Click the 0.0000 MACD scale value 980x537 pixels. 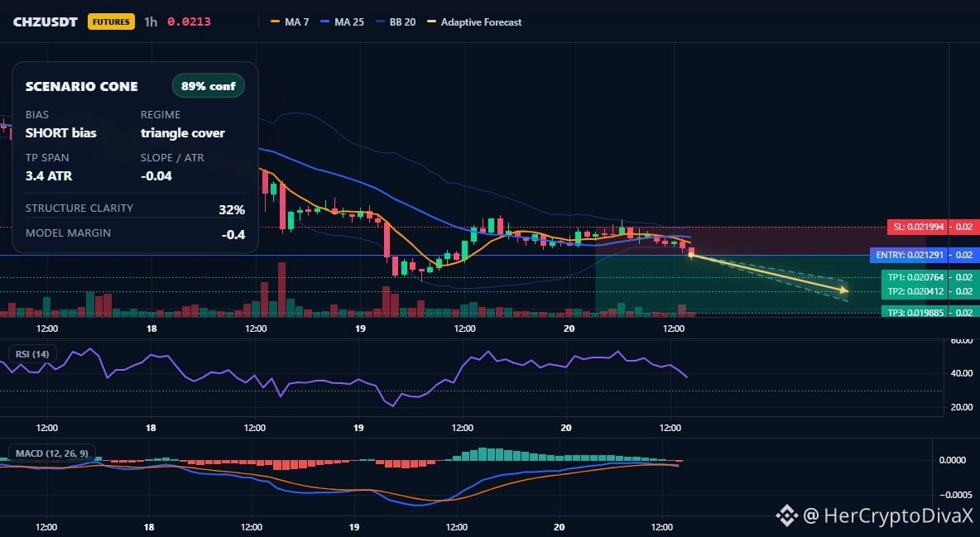(953, 460)
